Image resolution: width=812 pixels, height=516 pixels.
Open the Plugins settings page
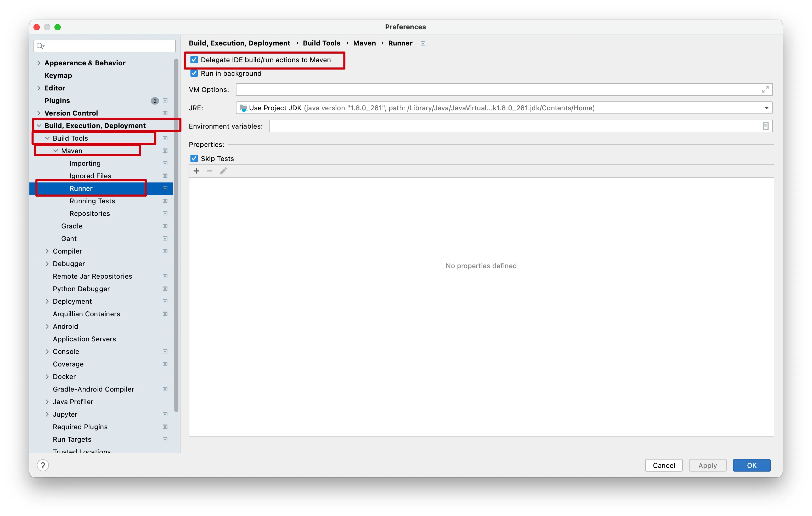click(57, 100)
